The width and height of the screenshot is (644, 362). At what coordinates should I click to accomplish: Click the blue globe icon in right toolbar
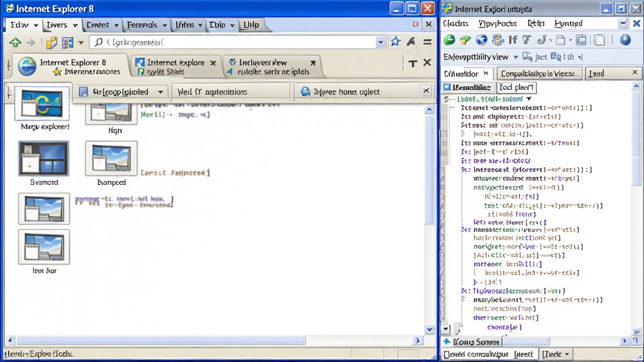click(481, 40)
